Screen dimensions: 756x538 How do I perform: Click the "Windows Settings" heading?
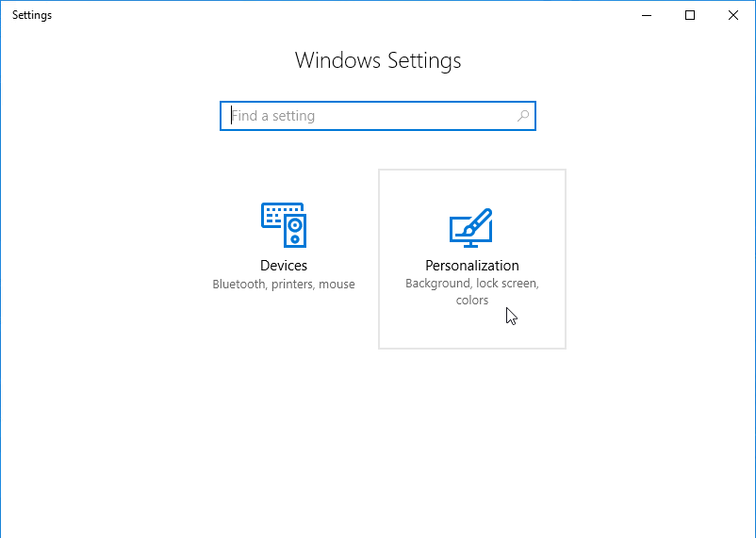point(378,60)
